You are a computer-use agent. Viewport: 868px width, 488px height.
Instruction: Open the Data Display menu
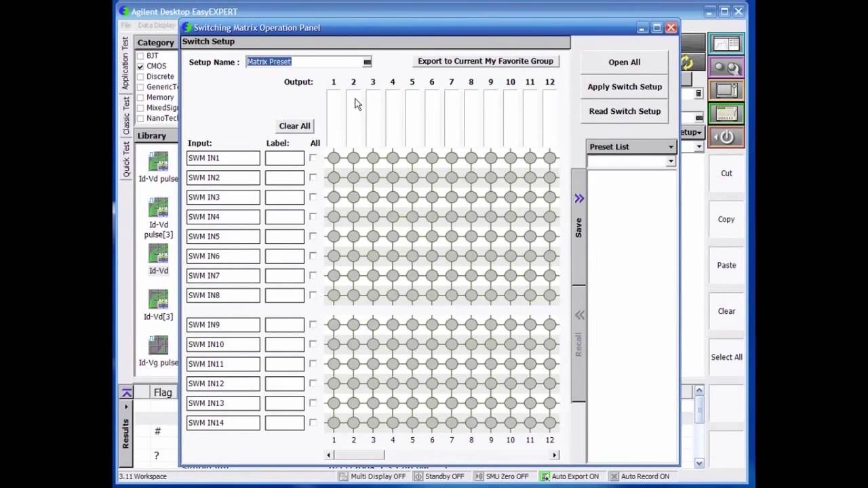(x=157, y=25)
